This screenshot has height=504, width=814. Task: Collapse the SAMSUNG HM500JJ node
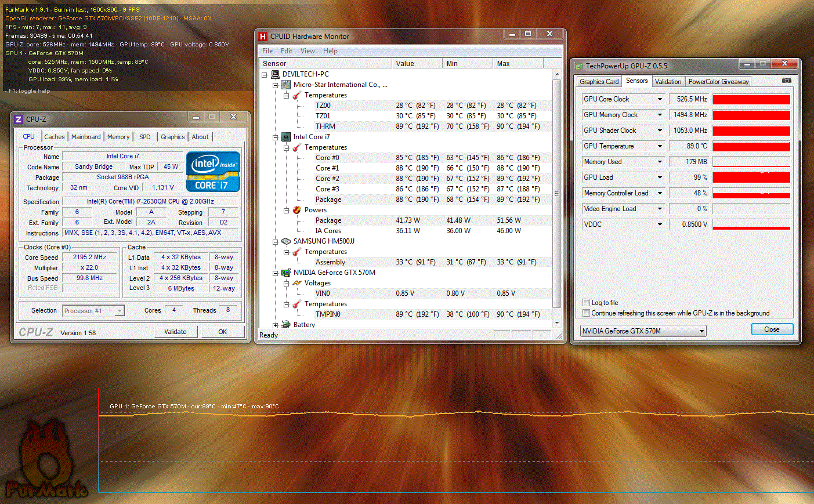(276, 241)
